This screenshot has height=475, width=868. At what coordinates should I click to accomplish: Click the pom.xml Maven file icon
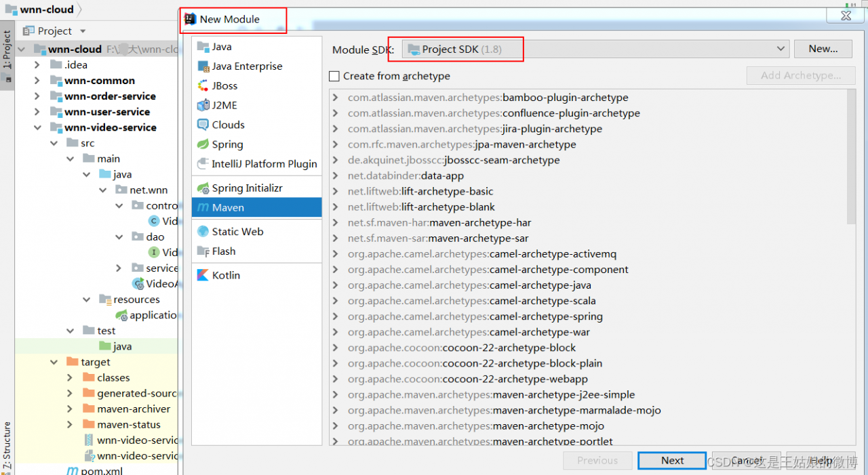[72, 471]
